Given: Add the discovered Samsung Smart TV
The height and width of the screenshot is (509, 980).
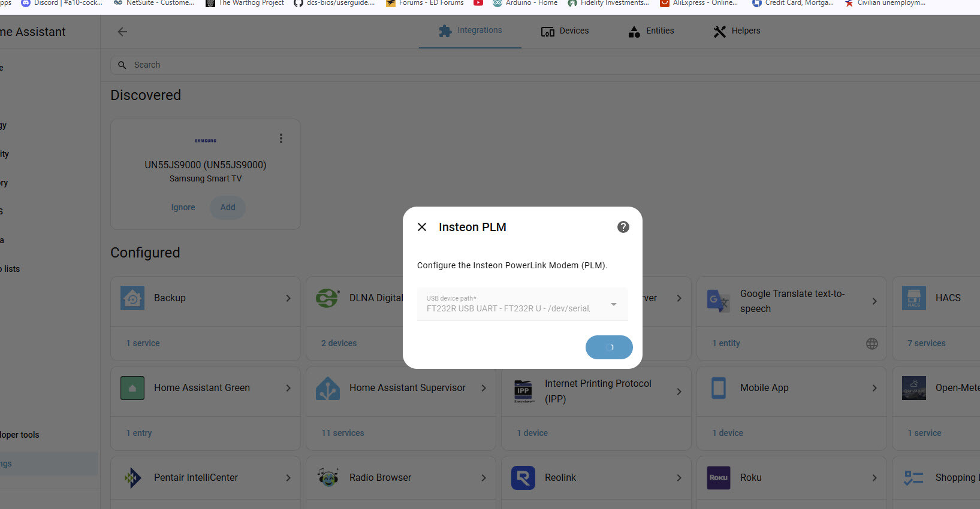Looking at the screenshot, I should 228,207.
